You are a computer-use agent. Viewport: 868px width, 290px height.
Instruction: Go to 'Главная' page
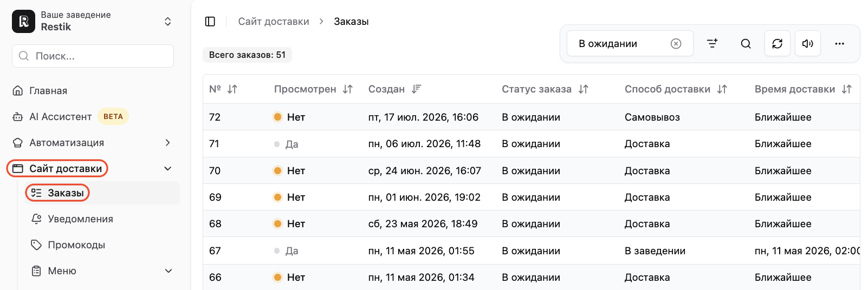[48, 91]
